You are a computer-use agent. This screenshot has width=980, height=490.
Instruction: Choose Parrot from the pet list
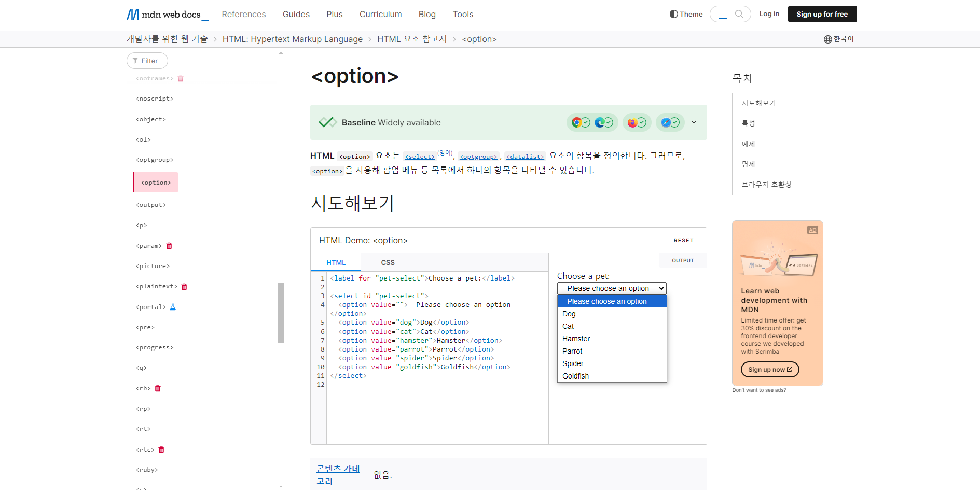[x=612, y=351]
